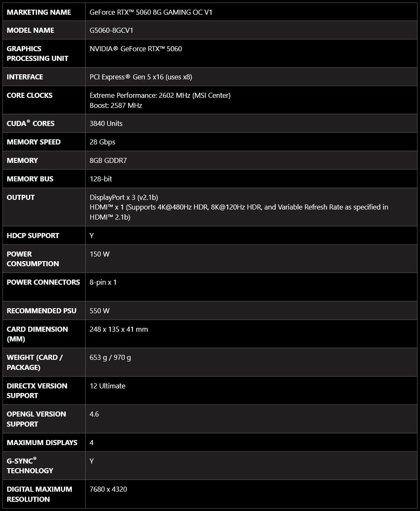The image size is (420, 511).
Task: Click the GRAPHICS PROCESSING UNIT label
Action: tap(37, 53)
